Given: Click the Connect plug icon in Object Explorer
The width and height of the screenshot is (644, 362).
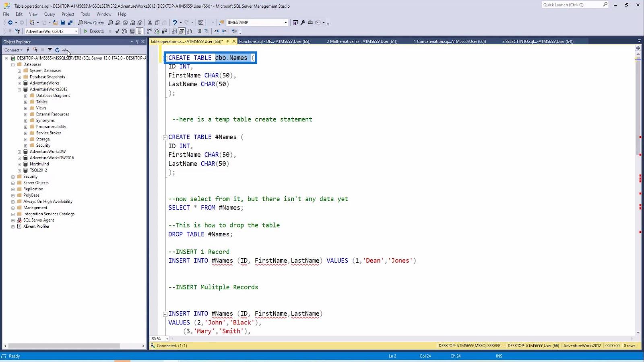Looking at the screenshot, I should click(x=28, y=50).
